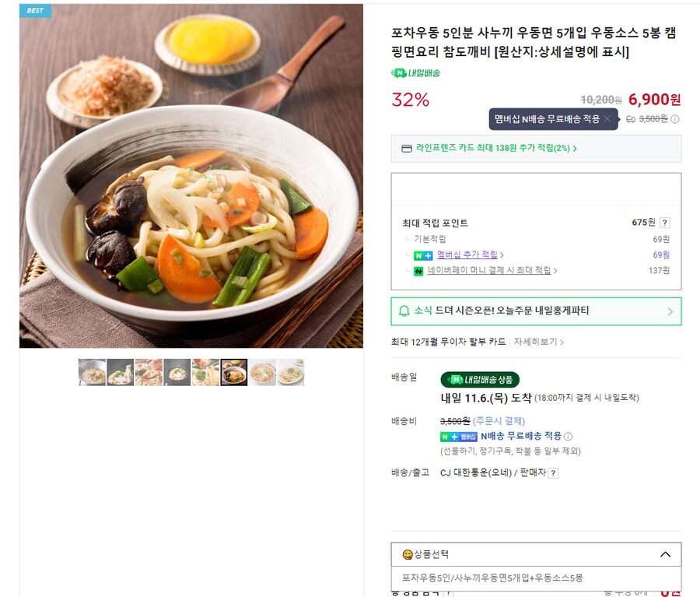Click the smiley emoji in 상품선택 bar
The image size is (700, 597).
point(406,554)
